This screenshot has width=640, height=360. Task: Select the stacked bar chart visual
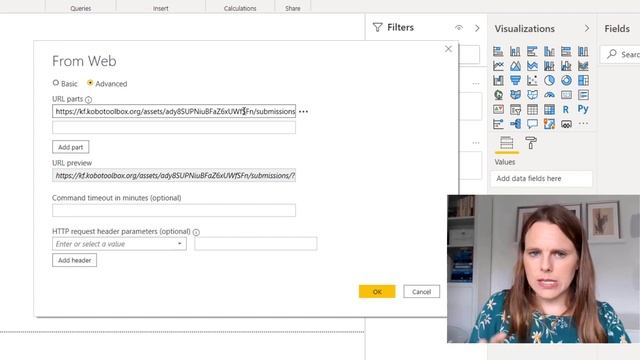[x=498, y=51]
